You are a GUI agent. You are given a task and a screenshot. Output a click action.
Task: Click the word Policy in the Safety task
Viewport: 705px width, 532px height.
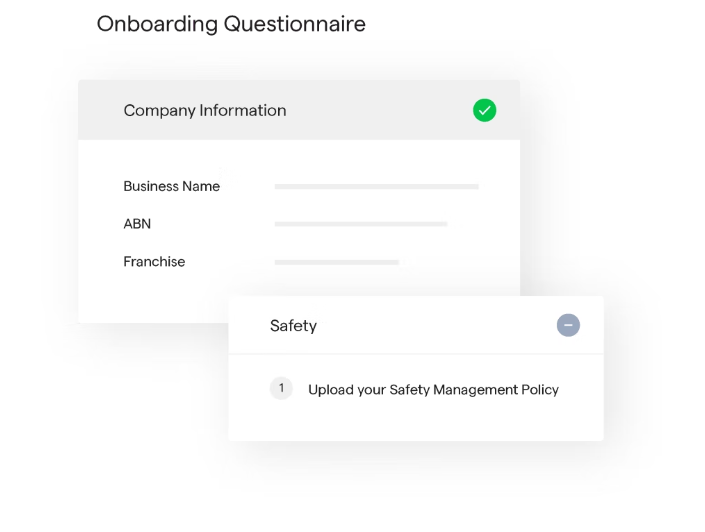tap(538, 389)
